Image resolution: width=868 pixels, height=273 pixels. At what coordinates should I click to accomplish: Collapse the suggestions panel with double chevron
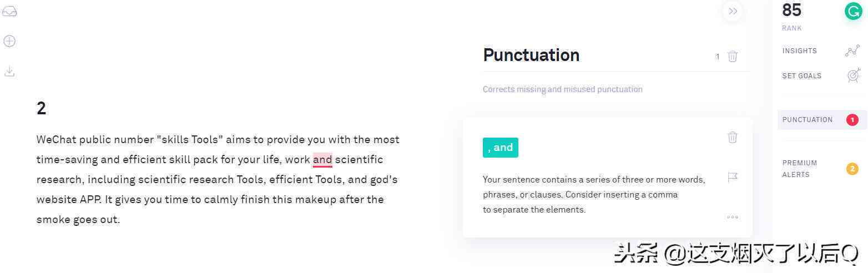pos(733,11)
